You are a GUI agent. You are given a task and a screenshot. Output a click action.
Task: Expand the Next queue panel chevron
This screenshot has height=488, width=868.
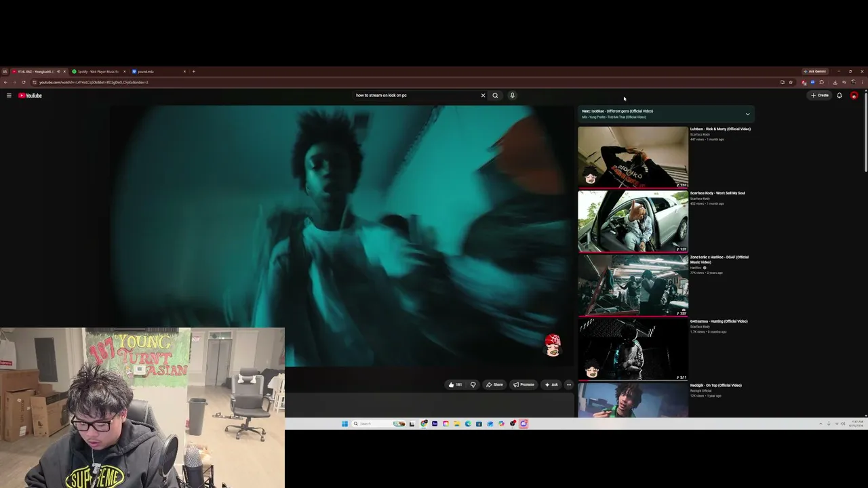point(747,114)
